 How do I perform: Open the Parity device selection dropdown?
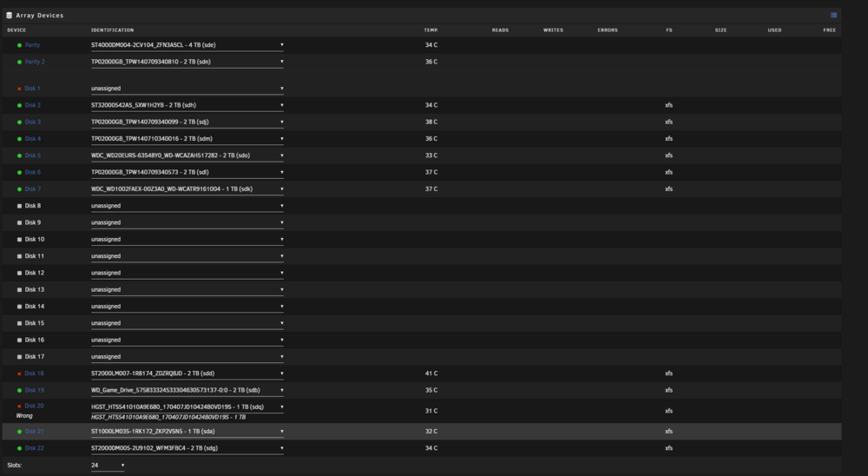[x=187, y=45]
